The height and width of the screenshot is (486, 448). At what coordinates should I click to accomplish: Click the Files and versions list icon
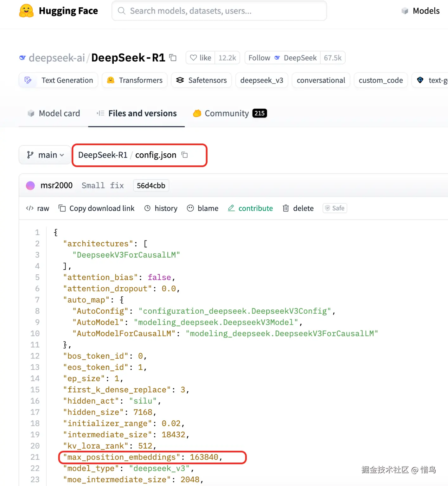[x=100, y=113]
